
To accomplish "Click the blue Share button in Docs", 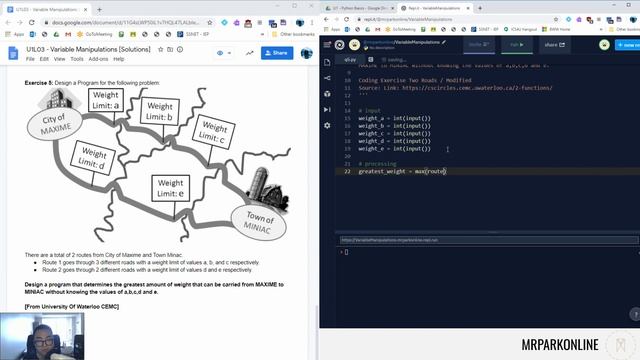I will pyautogui.click(x=277, y=53).
